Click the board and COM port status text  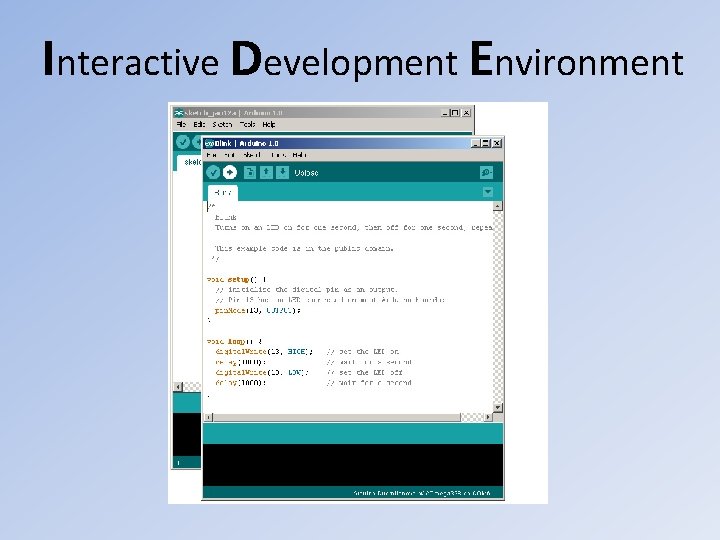click(422, 493)
